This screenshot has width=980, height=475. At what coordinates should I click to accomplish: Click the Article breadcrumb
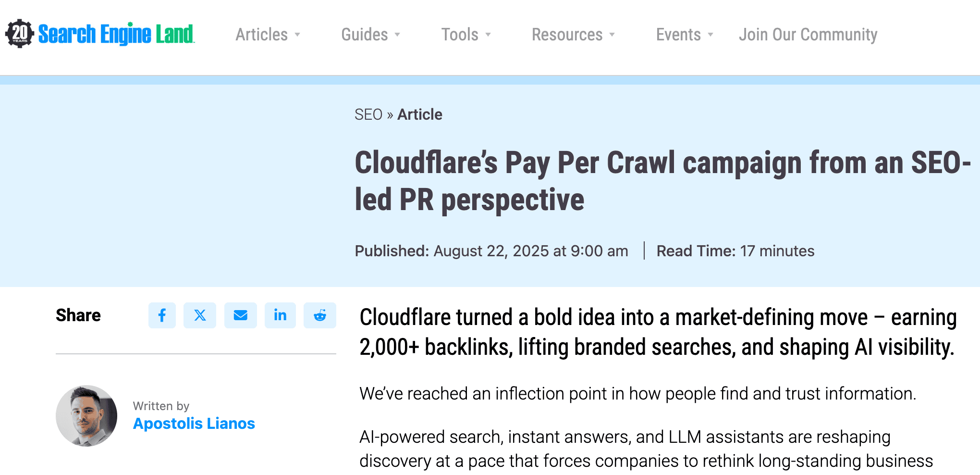pyautogui.click(x=420, y=114)
